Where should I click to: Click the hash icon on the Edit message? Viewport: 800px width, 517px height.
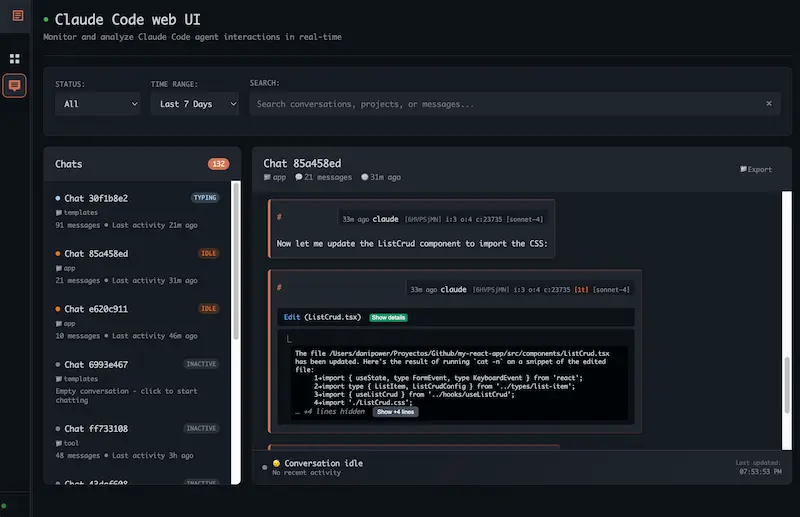pyautogui.click(x=279, y=287)
